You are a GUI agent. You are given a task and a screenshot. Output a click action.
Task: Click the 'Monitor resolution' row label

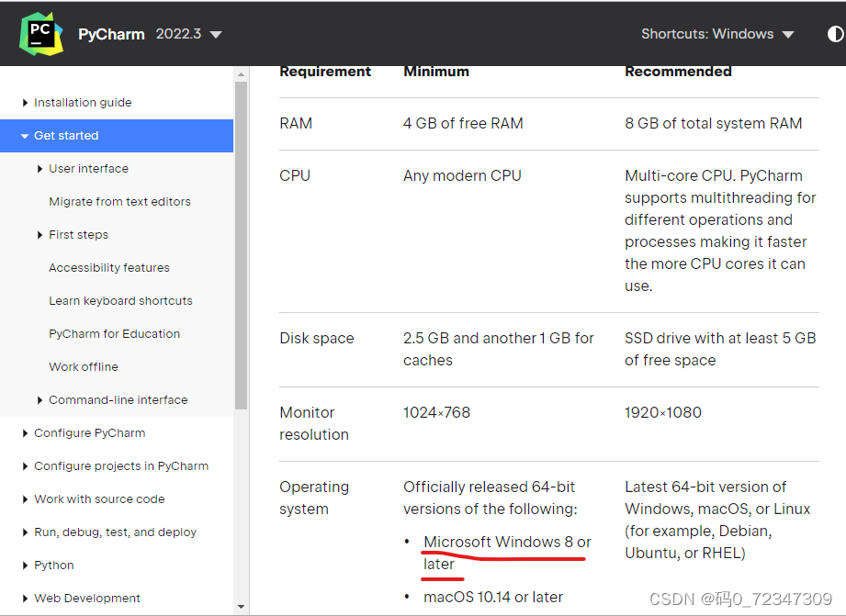pyautogui.click(x=314, y=423)
